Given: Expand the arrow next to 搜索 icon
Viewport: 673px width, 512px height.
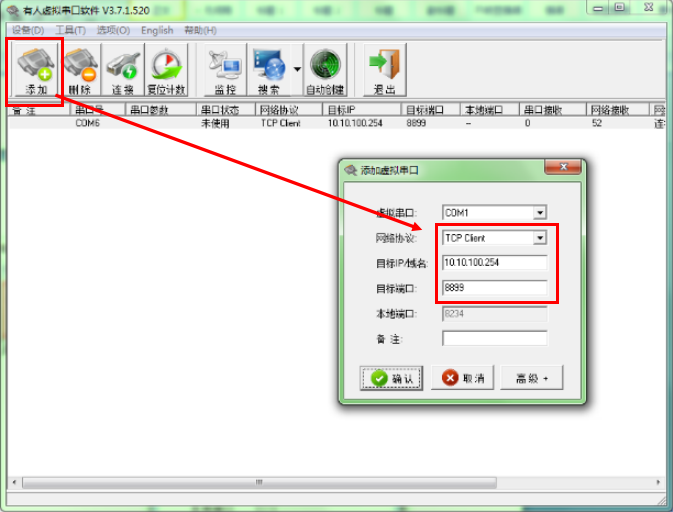Looking at the screenshot, I should [297, 70].
